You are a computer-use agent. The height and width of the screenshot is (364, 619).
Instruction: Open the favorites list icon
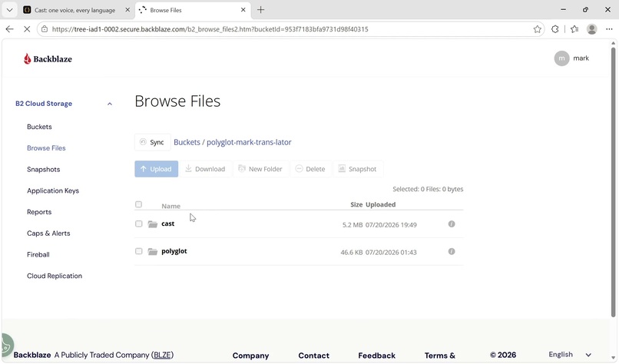point(574,29)
